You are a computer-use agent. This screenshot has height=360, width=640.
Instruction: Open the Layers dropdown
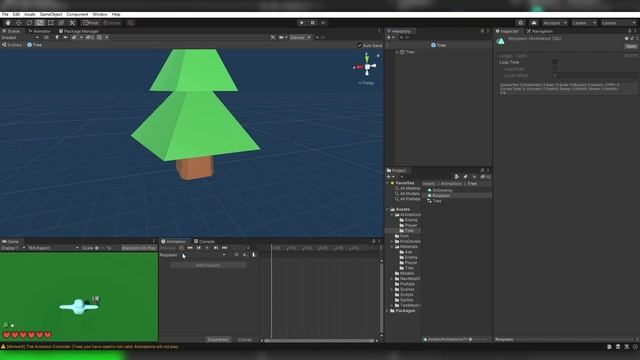click(584, 23)
